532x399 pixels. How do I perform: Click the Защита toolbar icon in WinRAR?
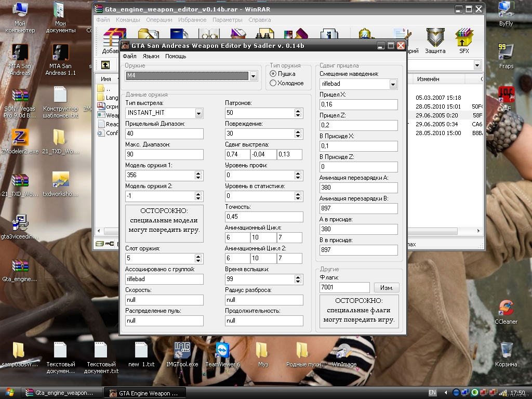[435, 42]
